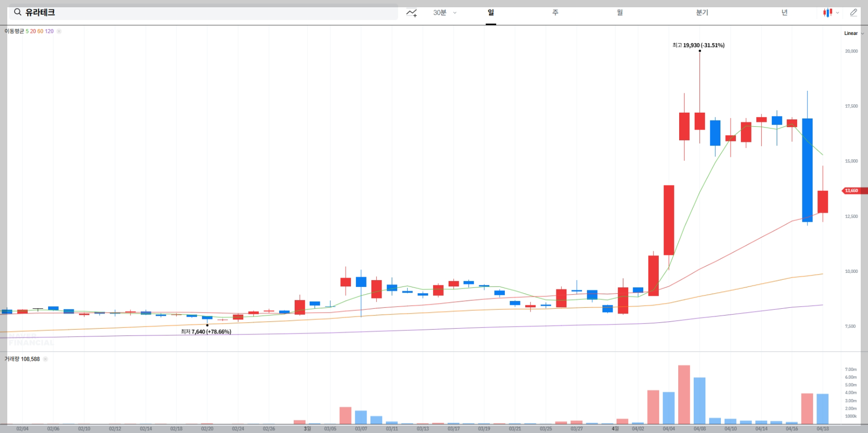Screen dimensions: 868x433
Task: Click the 04/10 date axis label
Action: click(x=731, y=429)
